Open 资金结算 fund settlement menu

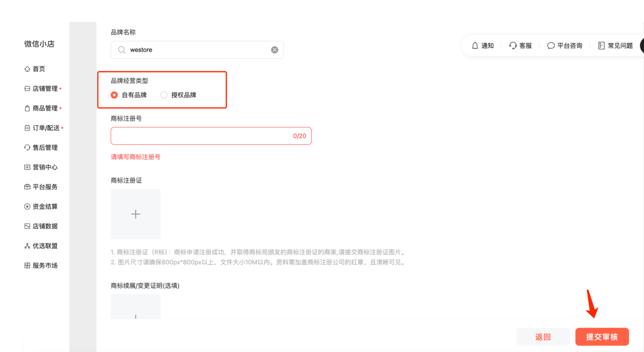click(44, 206)
